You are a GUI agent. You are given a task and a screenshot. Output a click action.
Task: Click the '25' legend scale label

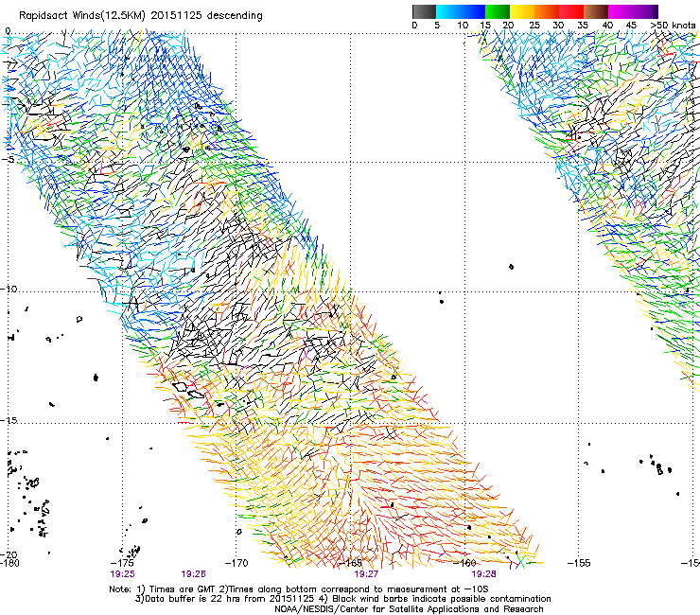click(534, 26)
